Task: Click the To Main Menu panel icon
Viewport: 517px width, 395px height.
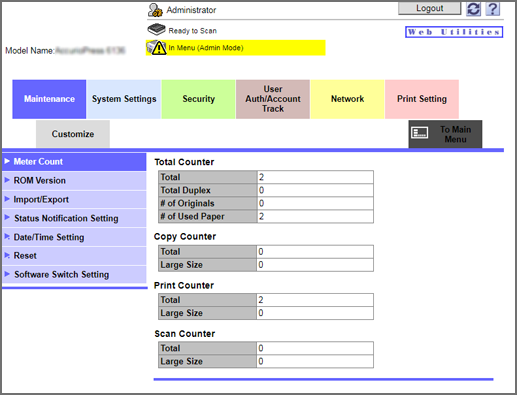Action: pyautogui.click(x=420, y=133)
